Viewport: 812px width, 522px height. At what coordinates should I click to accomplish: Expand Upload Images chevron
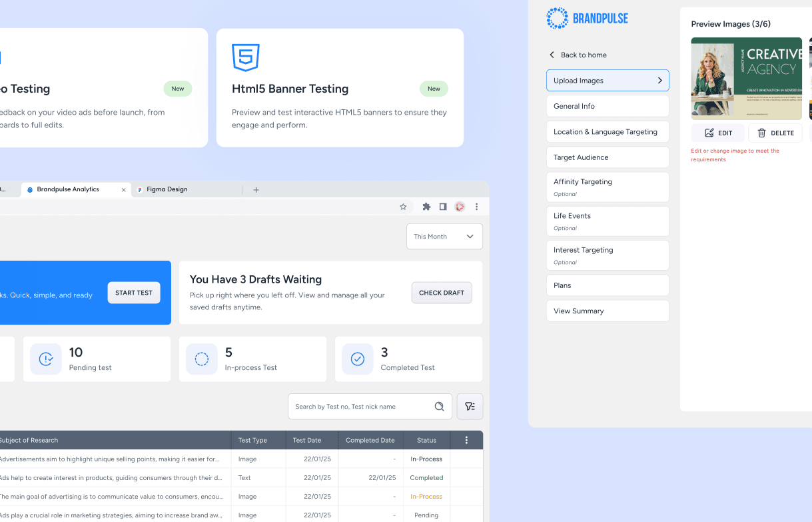tap(660, 81)
